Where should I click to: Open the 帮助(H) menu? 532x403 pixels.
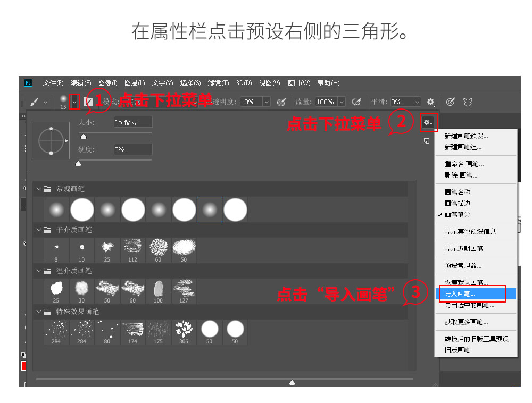click(328, 83)
